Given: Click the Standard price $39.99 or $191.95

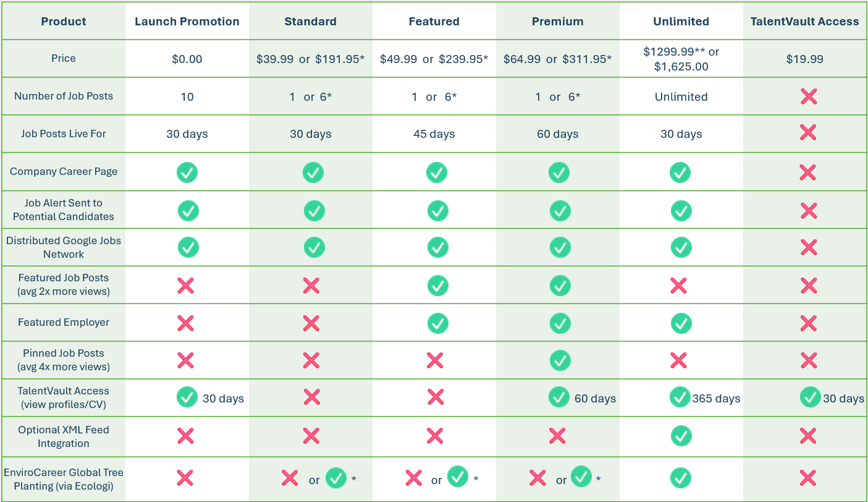Looking at the screenshot, I should [311, 59].
